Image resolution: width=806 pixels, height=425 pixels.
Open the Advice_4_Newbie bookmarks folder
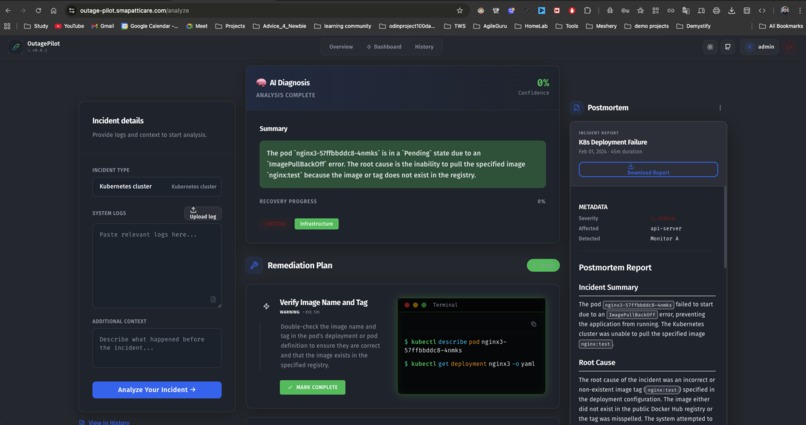click(x=279, y=26)
